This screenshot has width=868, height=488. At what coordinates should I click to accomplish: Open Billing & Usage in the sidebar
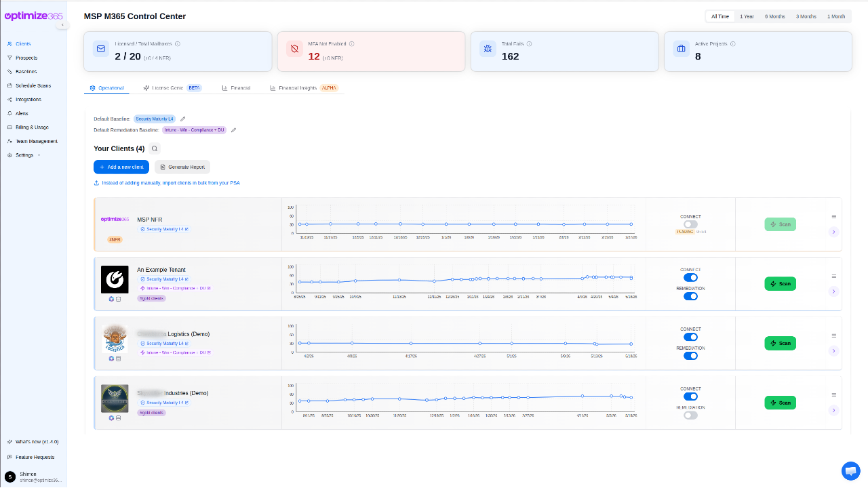(x=33, y=127)
